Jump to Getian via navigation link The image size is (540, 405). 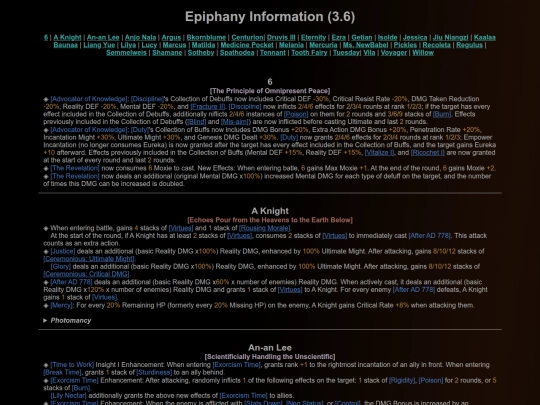tap(362, 38)
